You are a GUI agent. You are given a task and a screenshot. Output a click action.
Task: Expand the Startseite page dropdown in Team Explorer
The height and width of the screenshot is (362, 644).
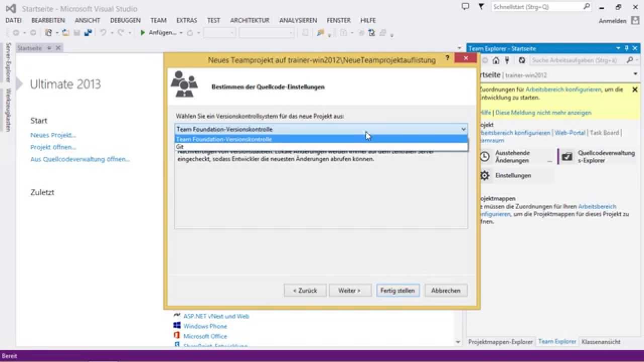635,74
